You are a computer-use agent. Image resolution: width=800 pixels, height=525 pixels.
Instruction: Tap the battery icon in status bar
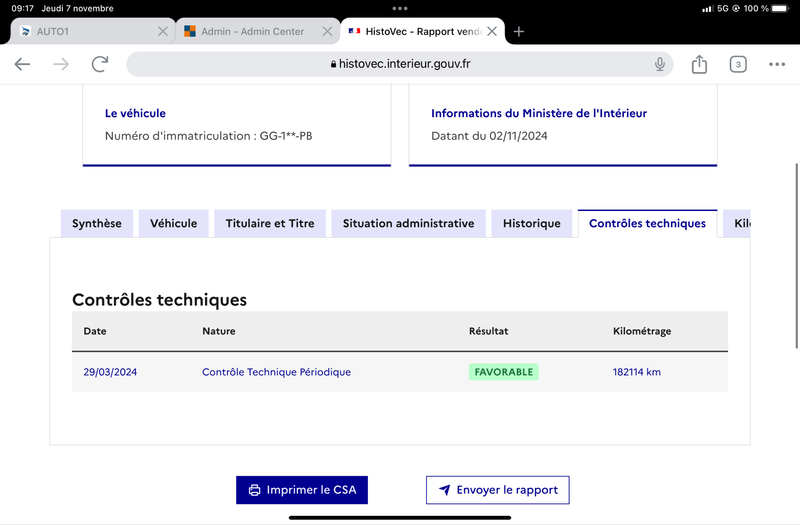(780, 8)
